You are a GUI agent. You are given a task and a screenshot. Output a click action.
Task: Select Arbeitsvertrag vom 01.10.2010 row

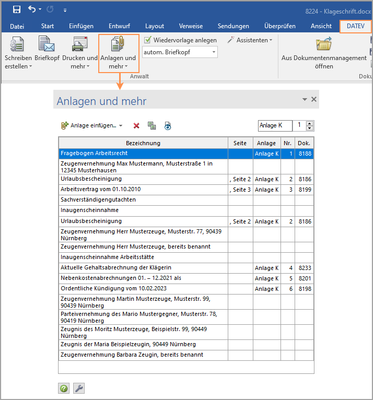tap(186, 190)
